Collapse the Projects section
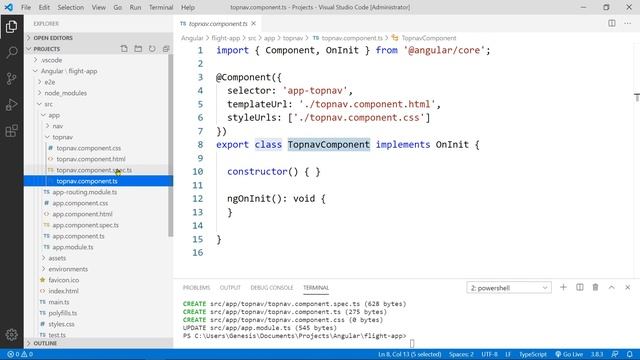640x360 pixels. (46, 49)
